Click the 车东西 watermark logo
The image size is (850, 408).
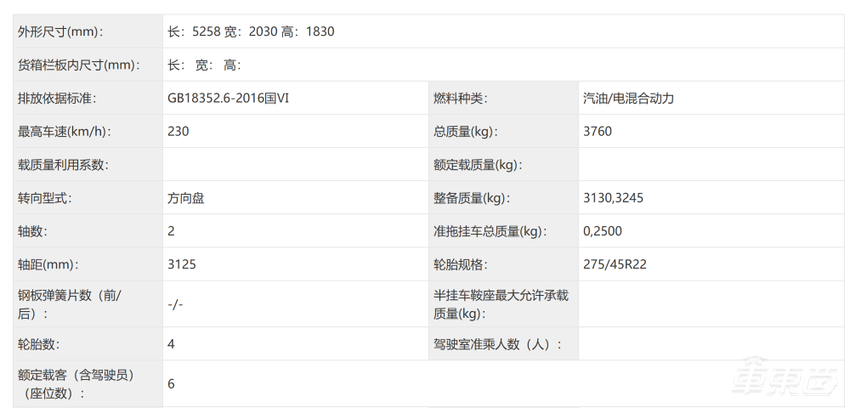click(785, 381)
